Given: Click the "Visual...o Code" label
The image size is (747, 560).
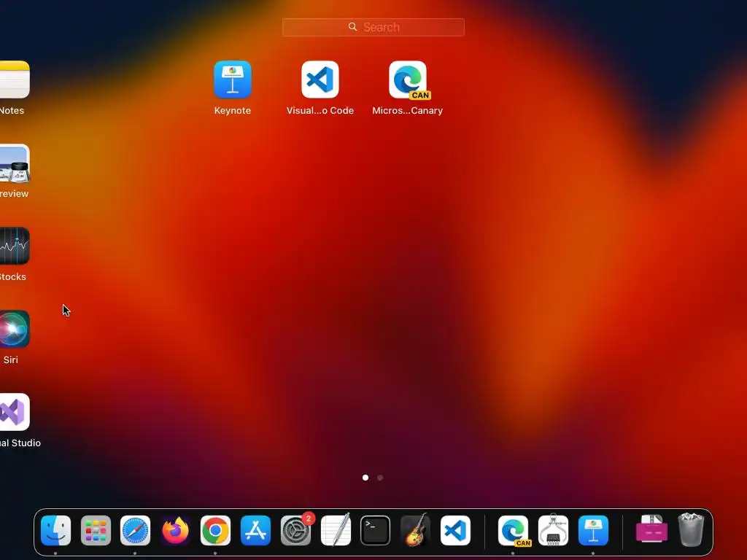Looking at the screenshot, I should tap(320, 111).
